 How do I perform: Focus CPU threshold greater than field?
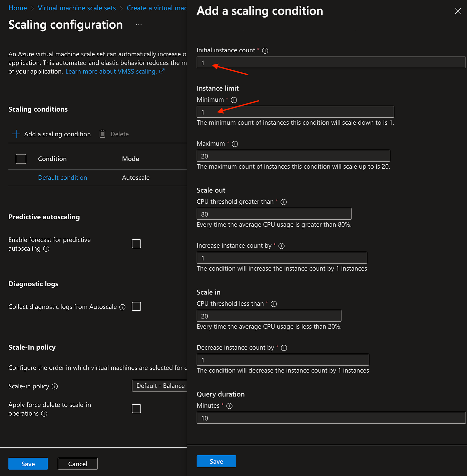(x=274, y=214)
